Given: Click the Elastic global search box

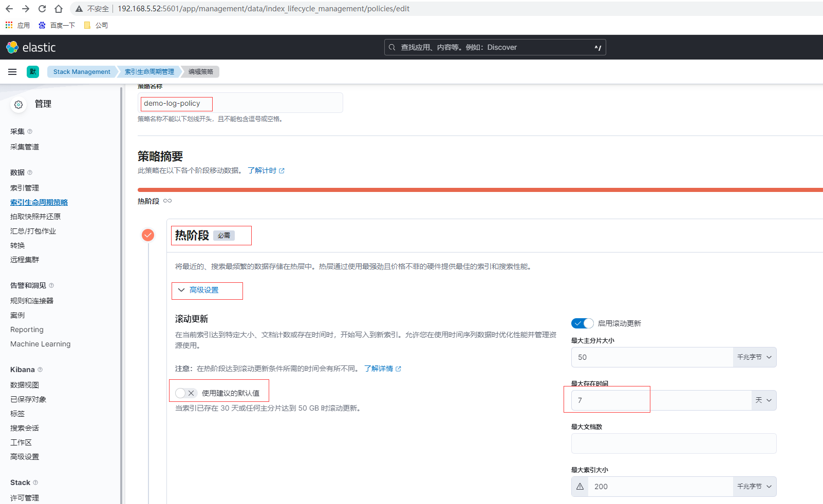Looking at the screenshot, I should pyautogui.click(x=495, y=47).
